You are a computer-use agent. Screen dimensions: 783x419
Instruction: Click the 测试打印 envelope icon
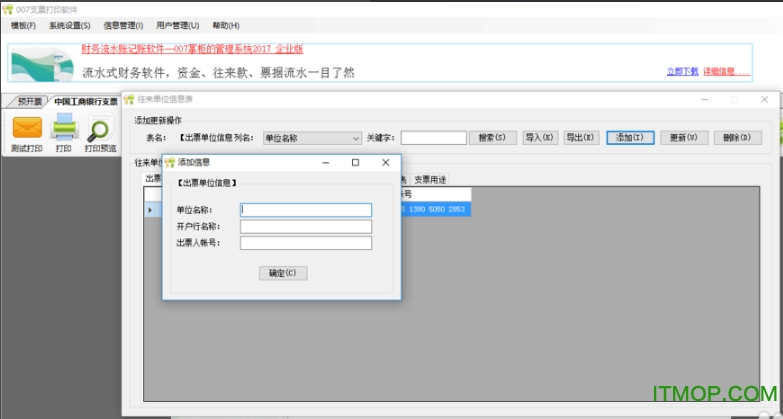pyautogui.click(x=27, y=128)
